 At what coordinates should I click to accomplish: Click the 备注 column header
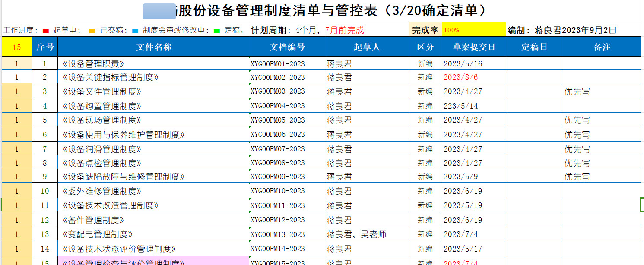(x=602, y=47)
